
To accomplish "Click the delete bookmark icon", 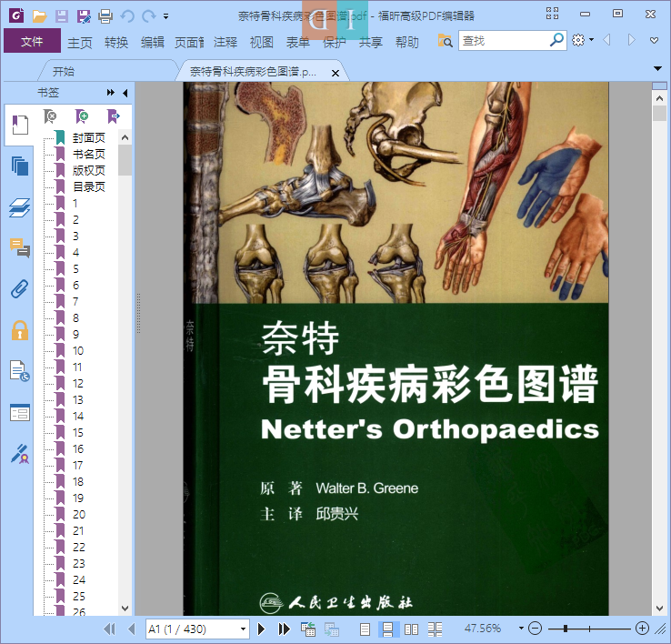I will tap(50, 116).
